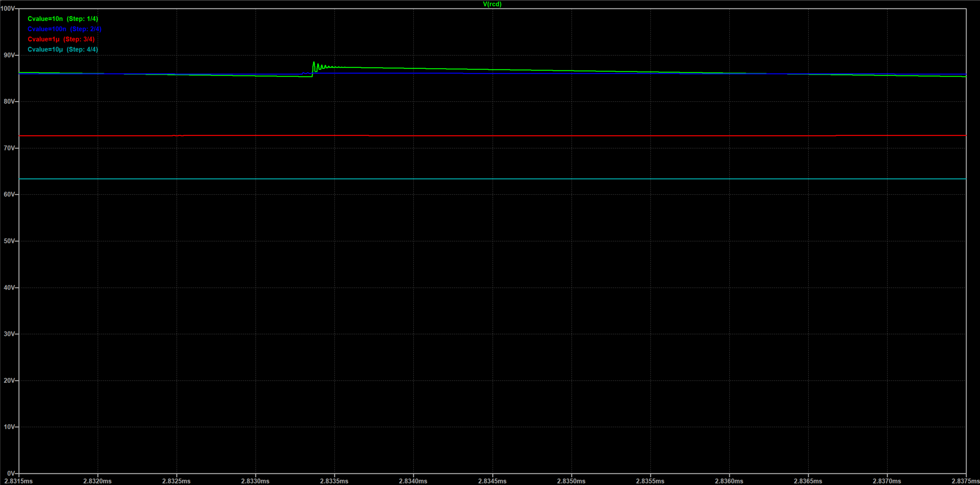Click the 100V label on vertical axis

[8, 8]
